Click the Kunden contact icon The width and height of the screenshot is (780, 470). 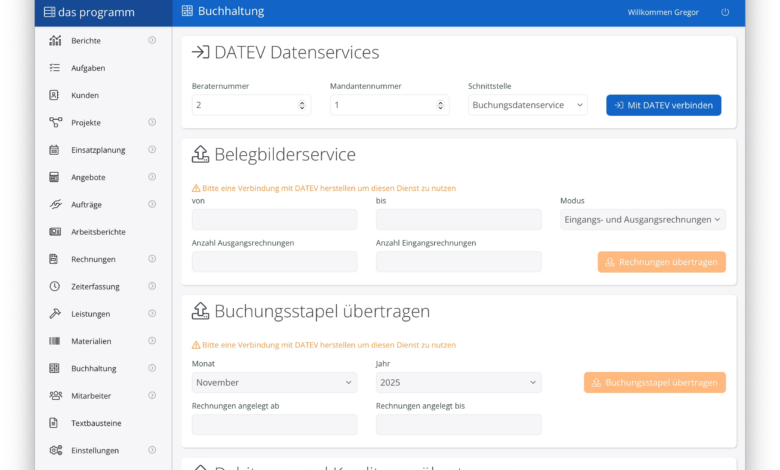click(x=55, y=95)
